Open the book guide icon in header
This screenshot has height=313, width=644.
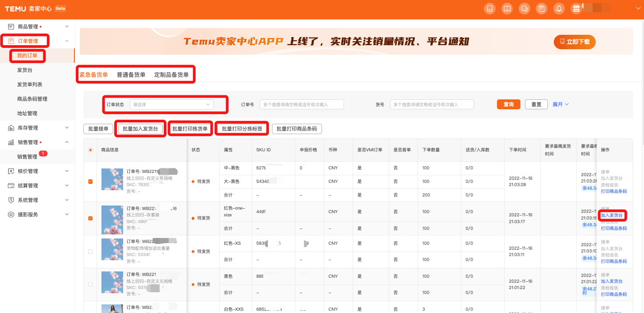[507, 9]
